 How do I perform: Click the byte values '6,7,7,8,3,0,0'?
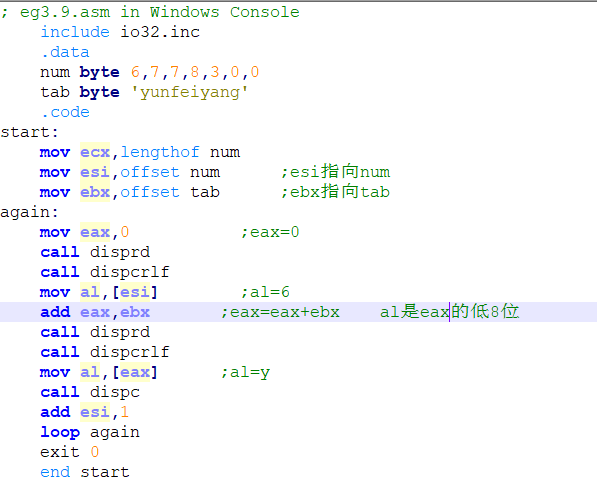point(195,72)
